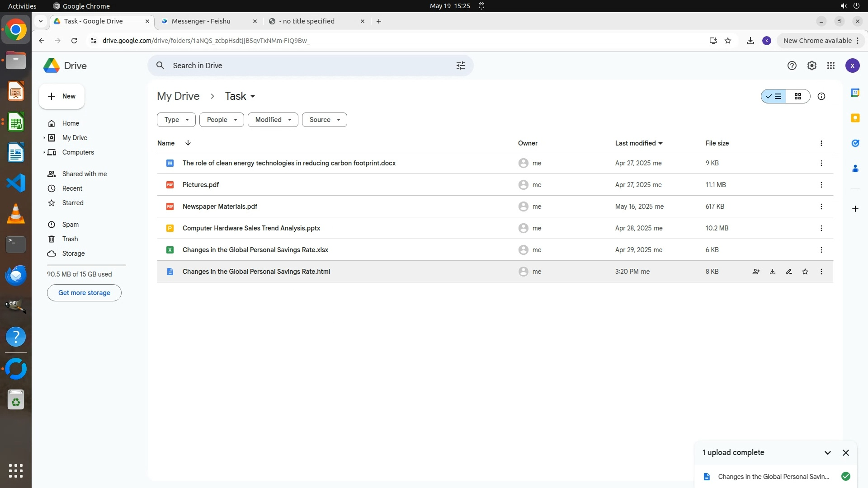Image resolution: width=868 pixels, height=488 pixels.
Task: Open the Google apps grid
Action: 831,66
